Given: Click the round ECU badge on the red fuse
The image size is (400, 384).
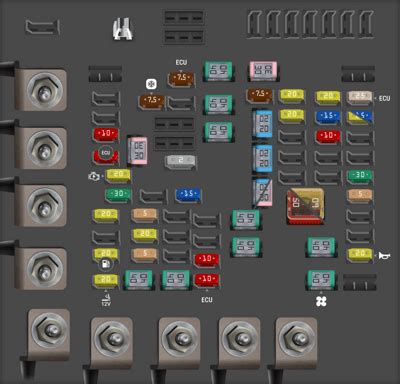Looking at the screenshot, I should point(106,153).
